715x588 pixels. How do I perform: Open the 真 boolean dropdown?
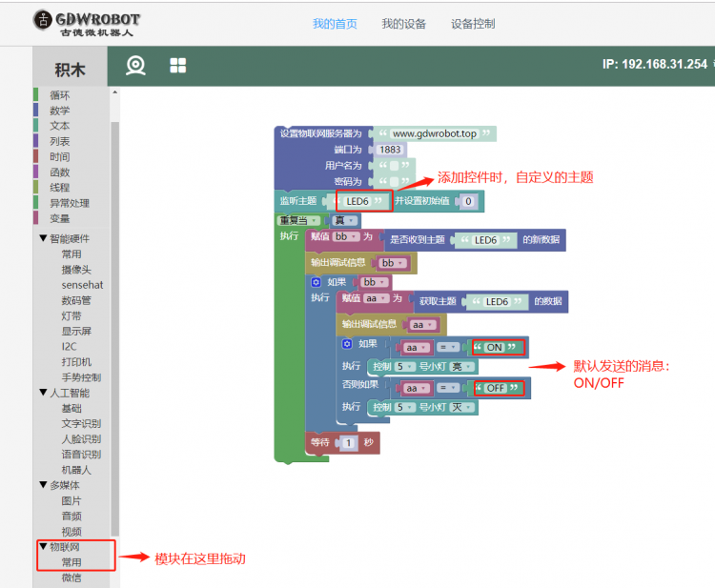[345, 220]
